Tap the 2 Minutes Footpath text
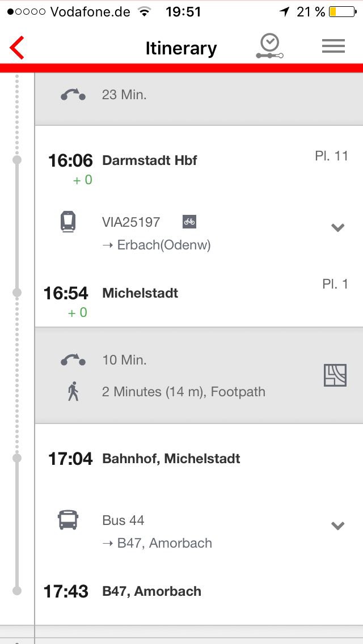 184,392
